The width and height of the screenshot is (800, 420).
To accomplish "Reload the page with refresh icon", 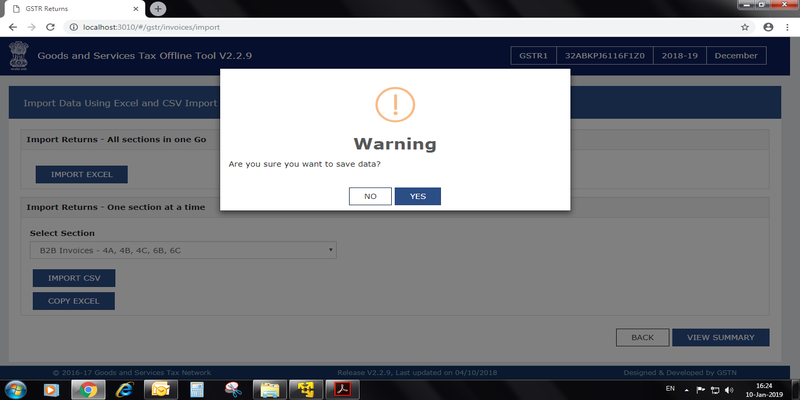I will click(56, 27).
